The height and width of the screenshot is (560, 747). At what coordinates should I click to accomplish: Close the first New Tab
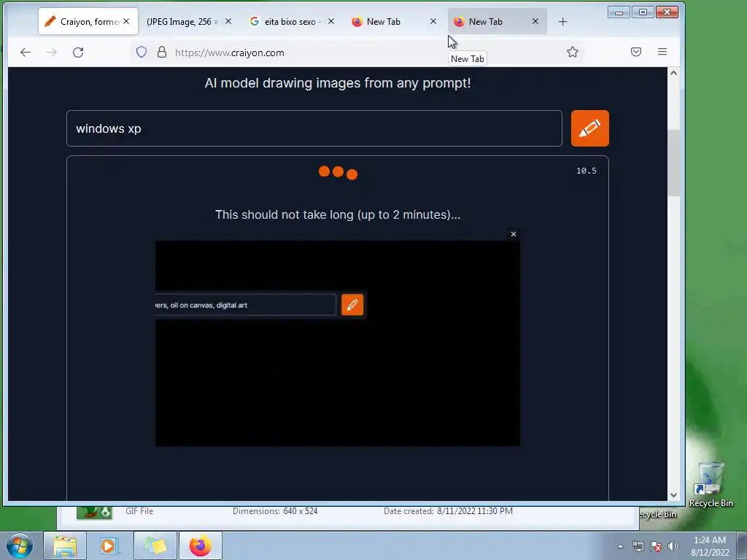coord(433,21)
